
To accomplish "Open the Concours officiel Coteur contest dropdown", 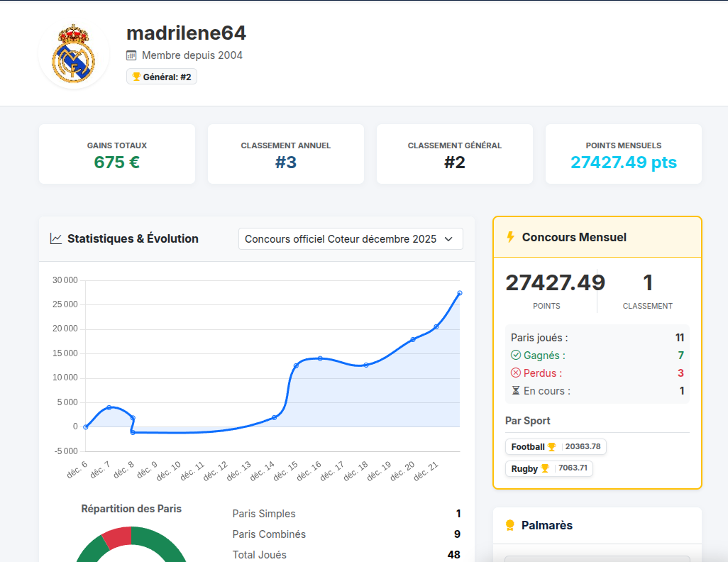I will 341,239.
